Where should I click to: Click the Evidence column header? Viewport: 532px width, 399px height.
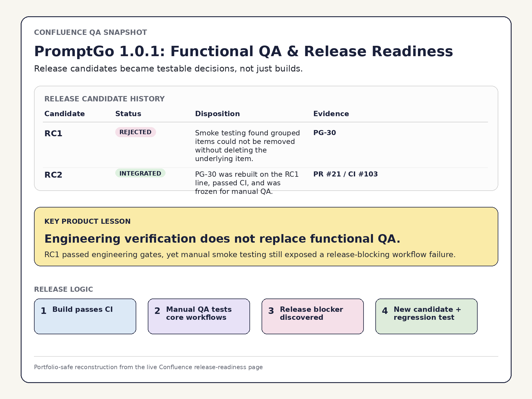pyautogui.click(x=331, y=114)
